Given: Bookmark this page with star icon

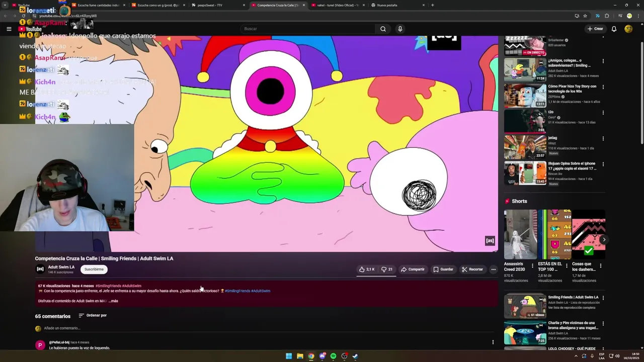Looking at the screenshot, I should point(585,16).
